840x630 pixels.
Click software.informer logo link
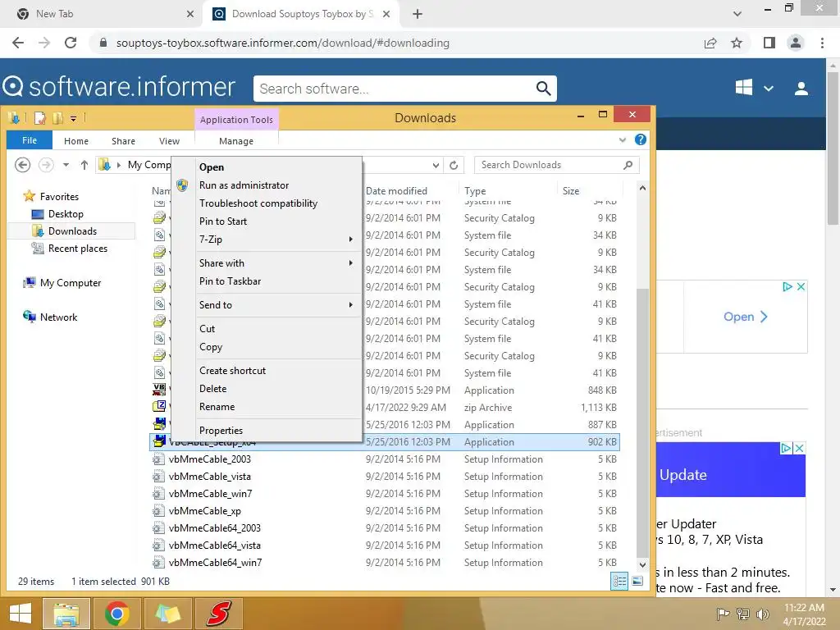point(119,87)
